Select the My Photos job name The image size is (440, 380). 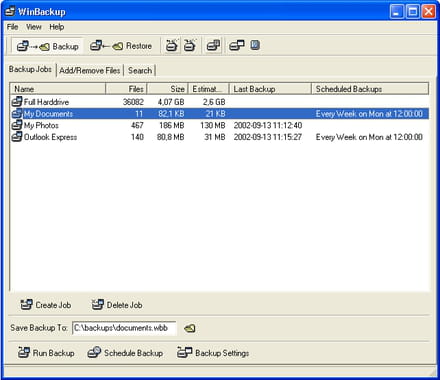[x=41, y=125]
